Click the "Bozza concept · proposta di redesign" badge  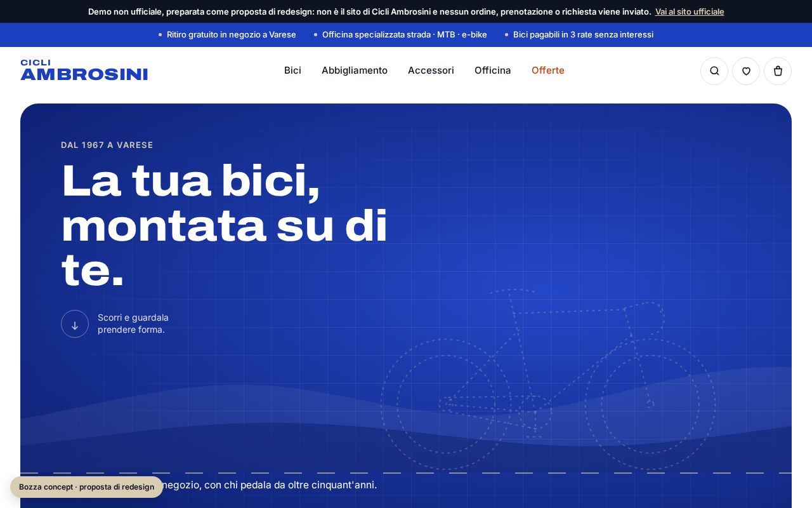point(86,487)
